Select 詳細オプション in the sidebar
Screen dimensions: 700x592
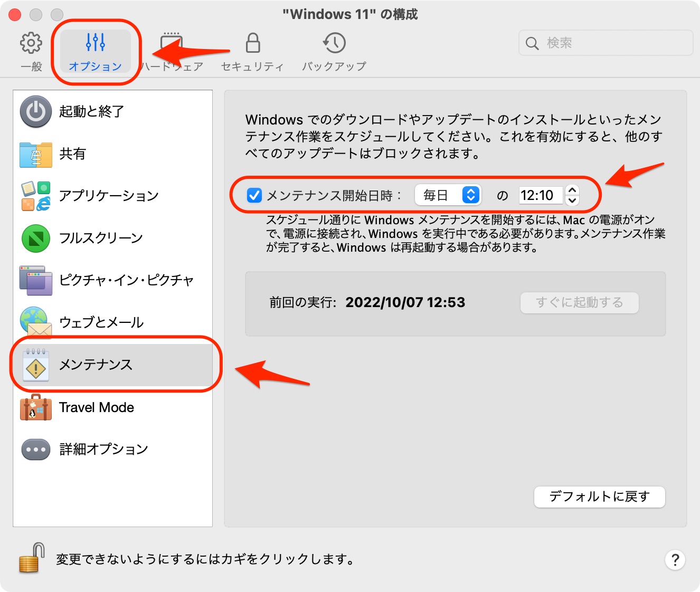coord(113,450)
